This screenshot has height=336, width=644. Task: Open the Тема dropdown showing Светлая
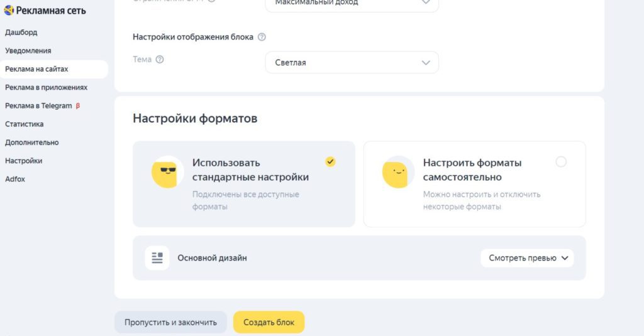click(x=352, y=62)
